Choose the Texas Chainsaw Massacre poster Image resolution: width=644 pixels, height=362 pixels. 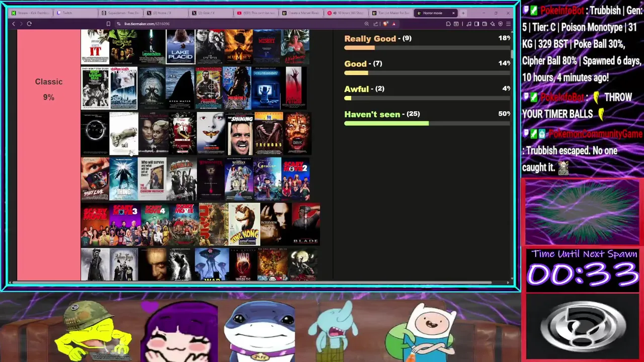point(152,178)
